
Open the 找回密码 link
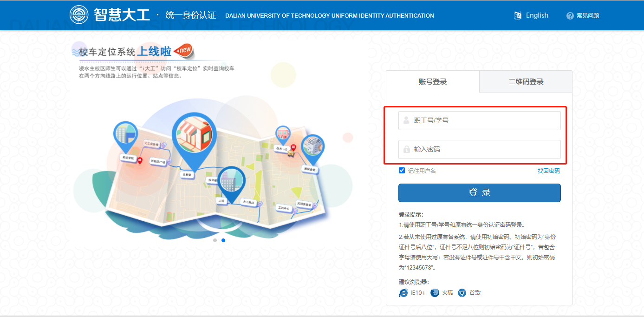(x=548, y=171)
